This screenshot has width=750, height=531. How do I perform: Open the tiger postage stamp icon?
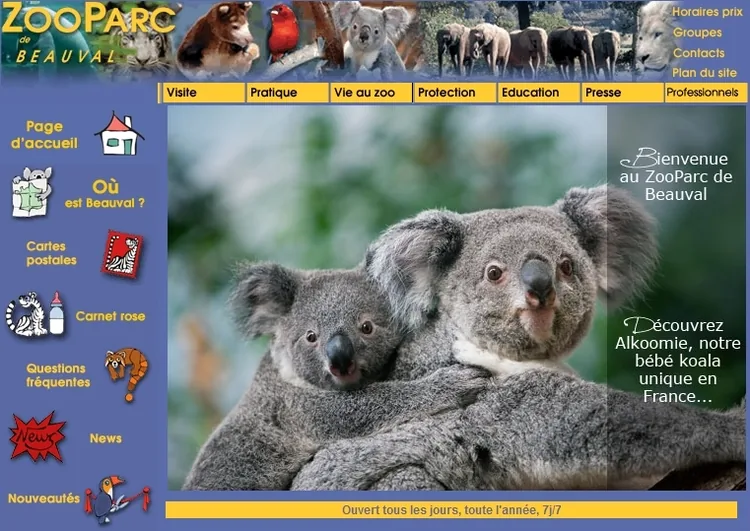122,254
